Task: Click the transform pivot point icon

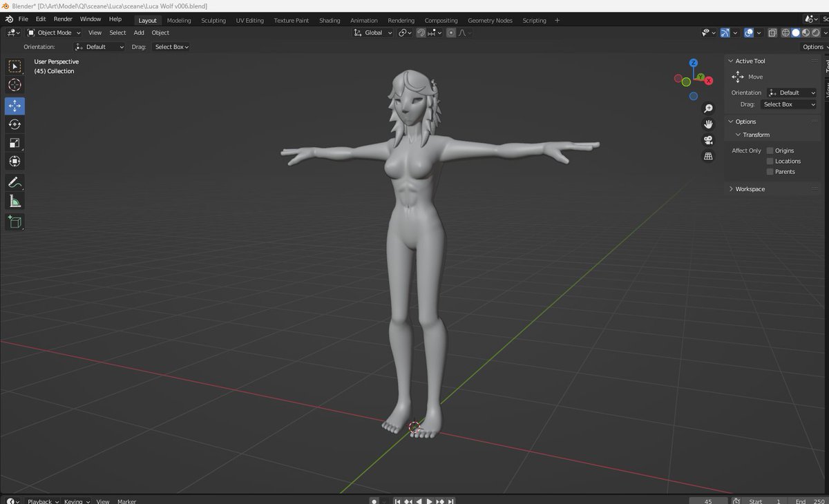Action: coord(405,32)
